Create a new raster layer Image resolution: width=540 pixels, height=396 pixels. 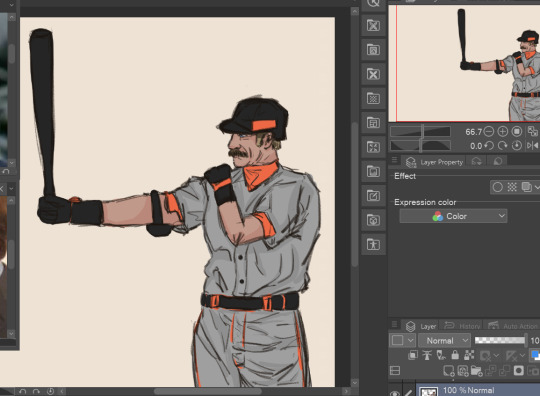(449, 371)
